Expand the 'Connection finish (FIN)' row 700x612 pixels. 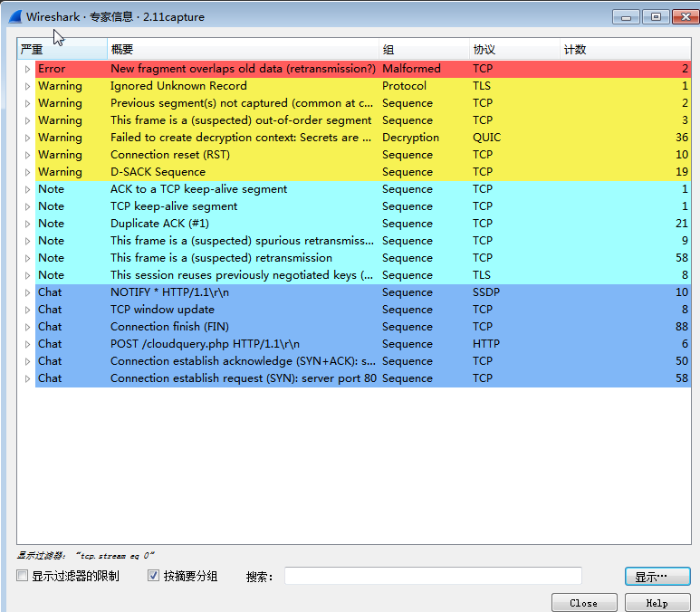coord(27,327)
